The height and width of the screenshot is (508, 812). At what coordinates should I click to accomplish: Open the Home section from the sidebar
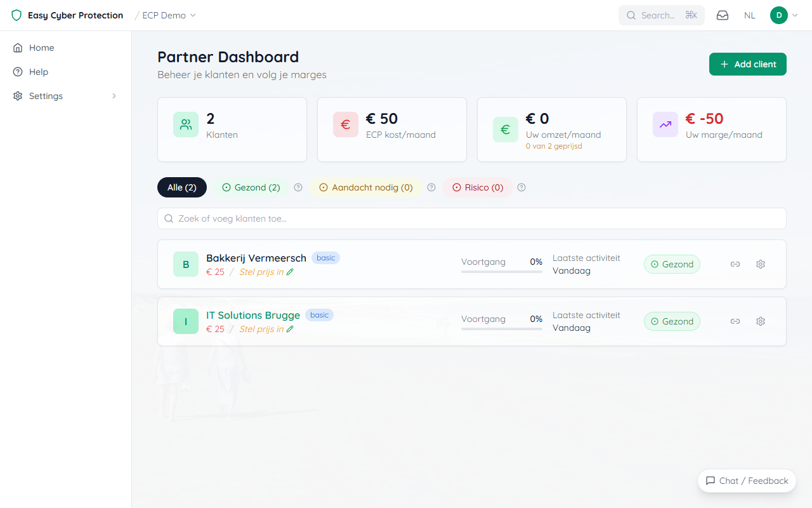(x=41, y=47)
